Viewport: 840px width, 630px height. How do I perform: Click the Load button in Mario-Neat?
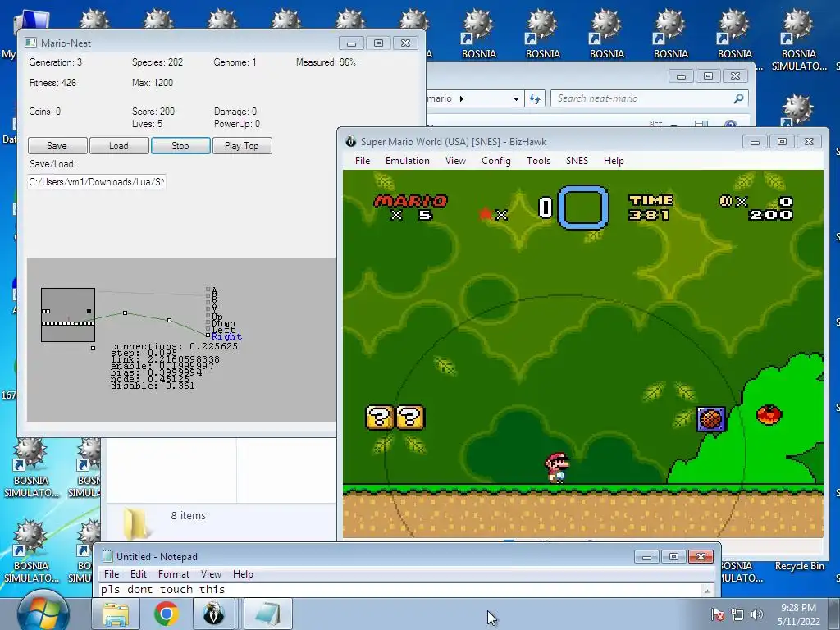pos(119,146)
